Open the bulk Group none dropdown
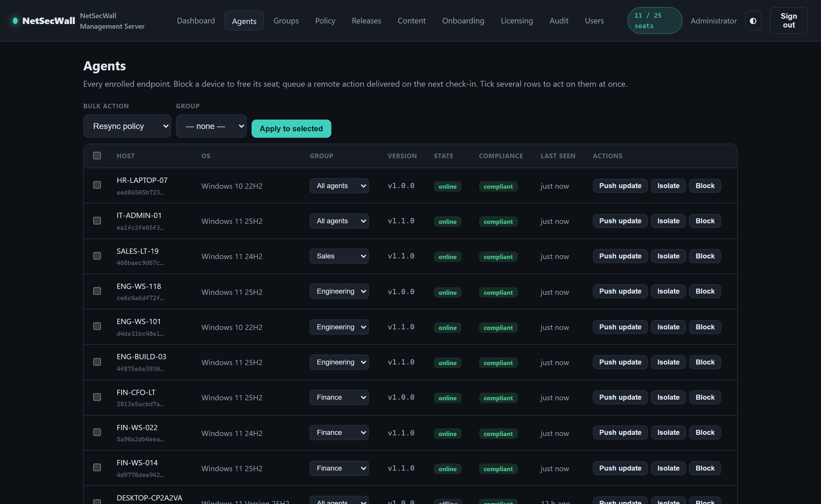This screenshot has width=821, height=504. (211, 126)
